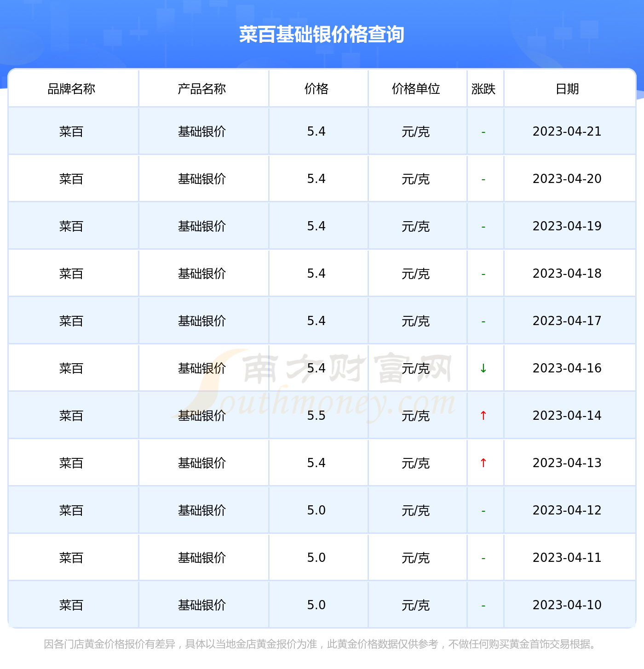Select the 产品名称 column header
The image size is (644, 669).
pos(202,89)
